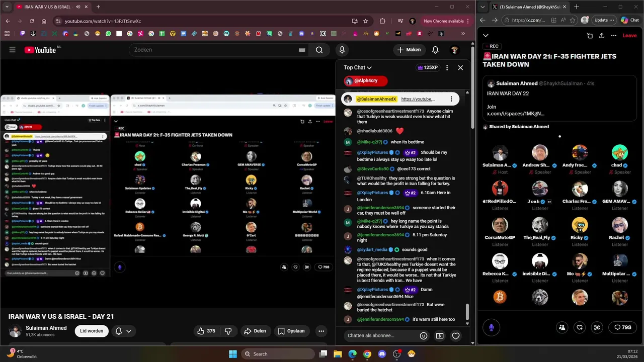Image resolution: width=644 pixels, height=362 pixels.
Task: Open more actions menu below the video
Action: click(x=321, y=331)
